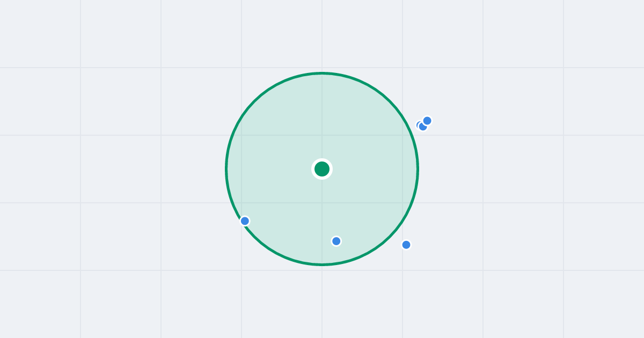Select the blue dot outside the circle's lower right
This screenshot has height=338, width=644.
(x=406, y=245)
